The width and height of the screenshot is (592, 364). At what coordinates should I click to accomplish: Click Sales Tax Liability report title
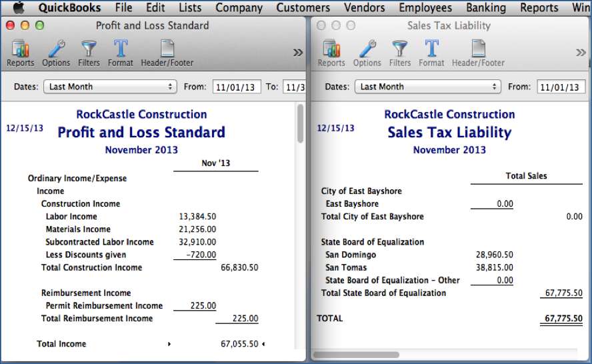pyautogui.click(x=449, y=133)
